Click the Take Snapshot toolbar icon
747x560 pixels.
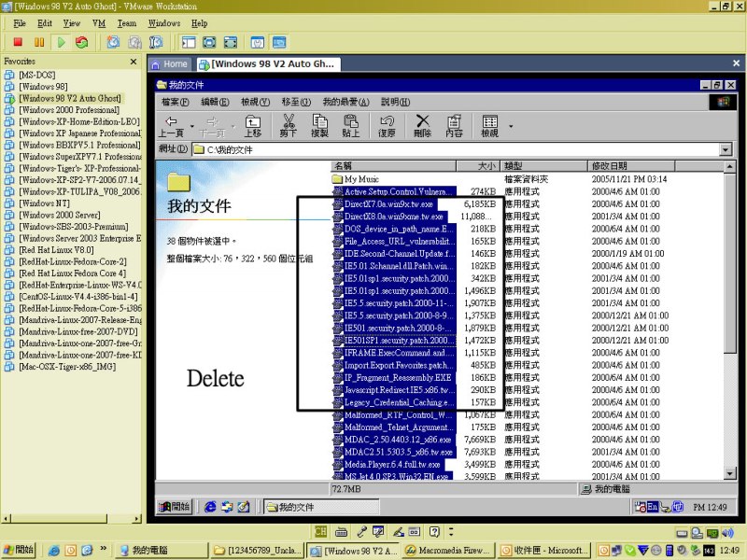coord(113,42)
